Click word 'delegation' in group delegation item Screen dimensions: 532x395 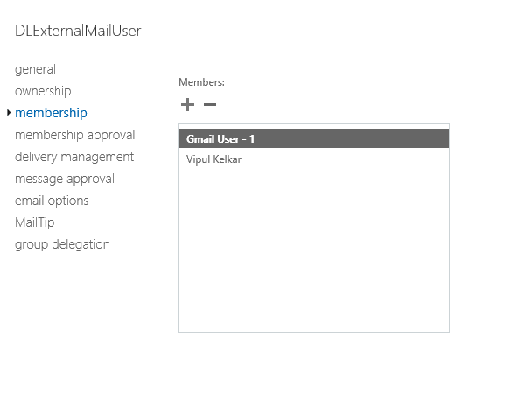(81, 244)
